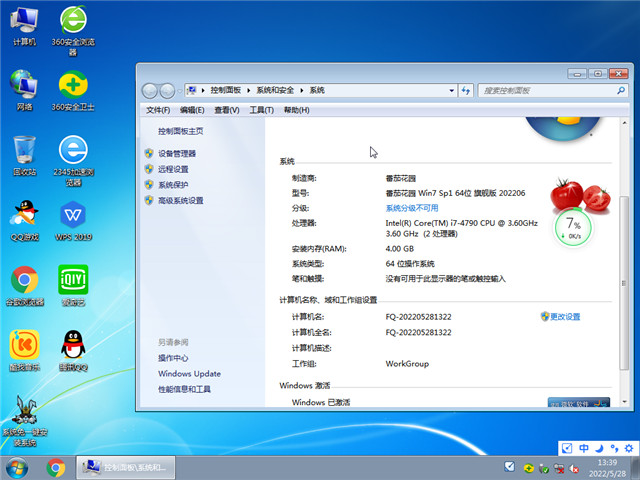Image resolution: width=640 pixels, height=480 pixels.
Task: Open 操作中心 under 另请参阅
Action: [x=173, y=358]
